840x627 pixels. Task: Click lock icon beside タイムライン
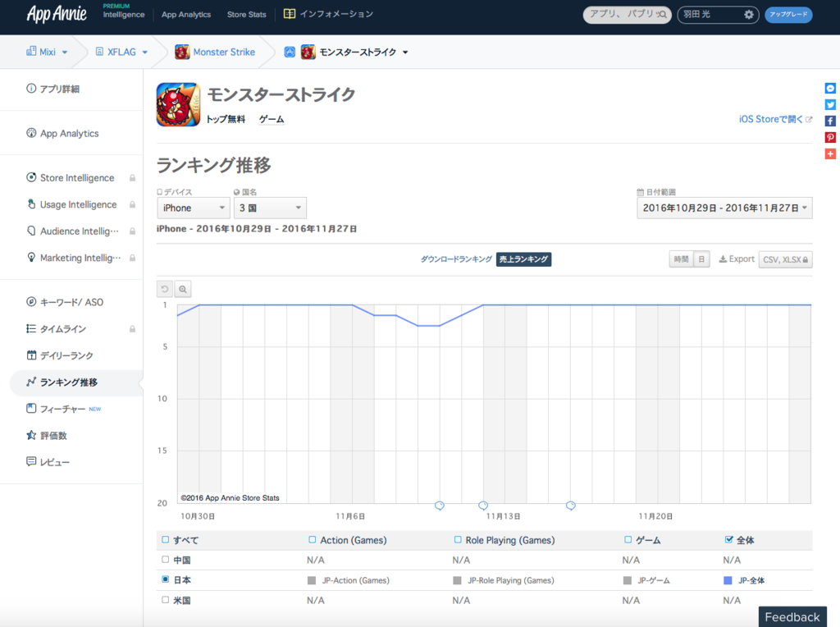tap(132, 329)
